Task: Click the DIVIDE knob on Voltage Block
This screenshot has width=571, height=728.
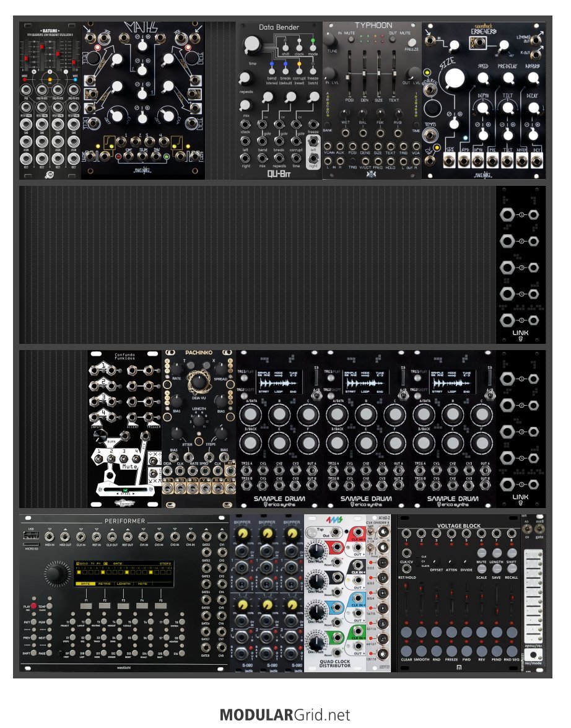Action: [466, 562]
